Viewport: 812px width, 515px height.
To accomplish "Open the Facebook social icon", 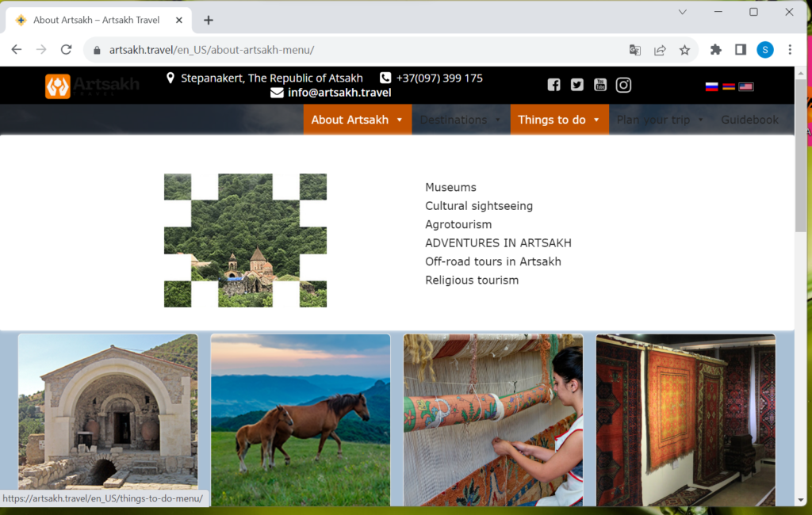I will 553,85.
